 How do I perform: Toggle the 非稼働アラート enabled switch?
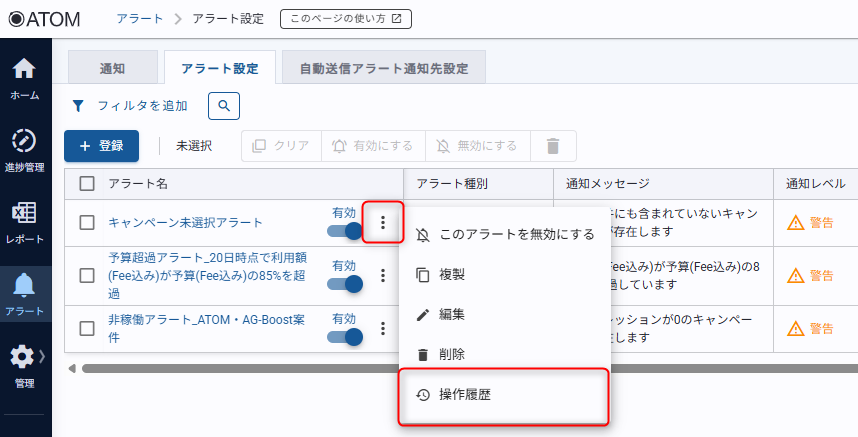[345, 337]
